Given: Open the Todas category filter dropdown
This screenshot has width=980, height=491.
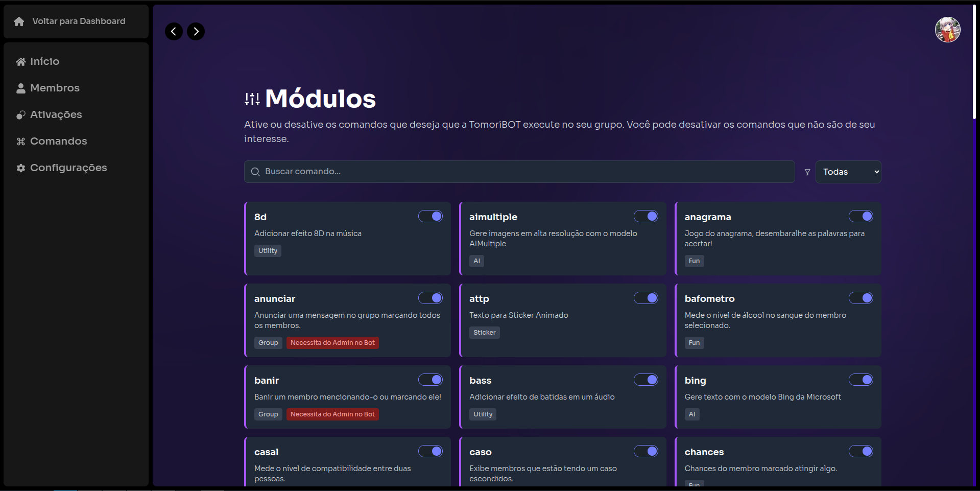Looking at the screenshot, I should (x=848, y=172).
